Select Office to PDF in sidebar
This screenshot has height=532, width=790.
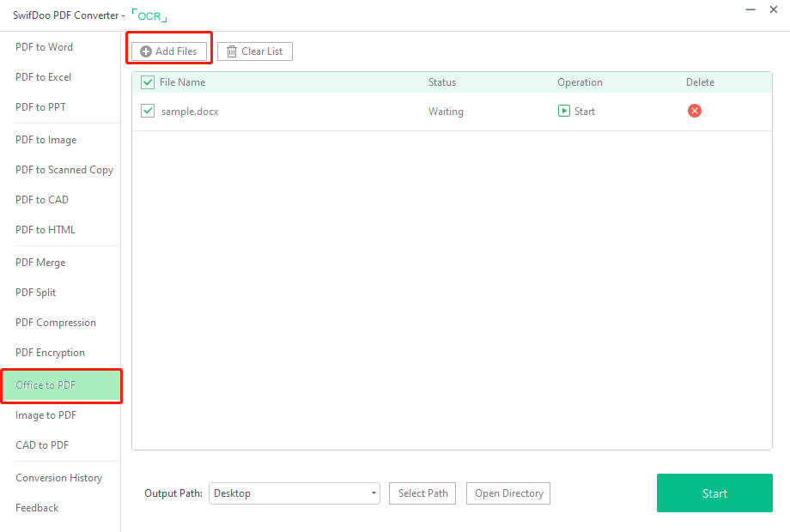tap(62, 385)
